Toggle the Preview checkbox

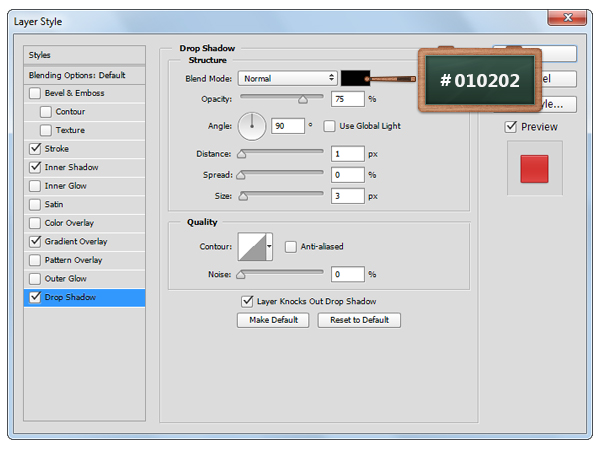click(511, 127)
